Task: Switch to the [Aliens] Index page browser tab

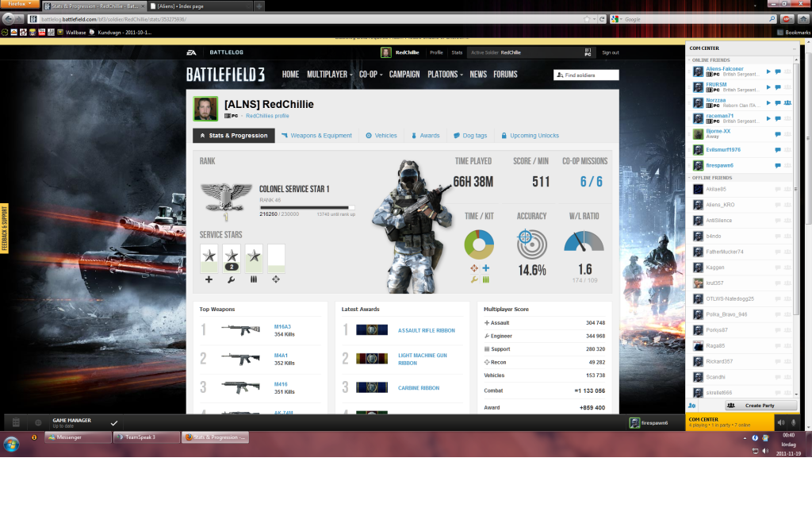Action: click(x=200, y=6)
